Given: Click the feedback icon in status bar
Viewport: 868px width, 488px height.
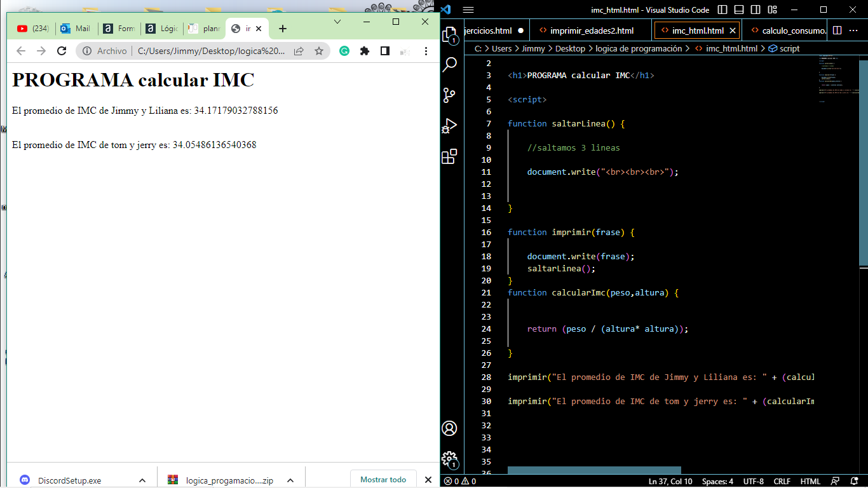Looking at the screenshot, I should (836, 481).
